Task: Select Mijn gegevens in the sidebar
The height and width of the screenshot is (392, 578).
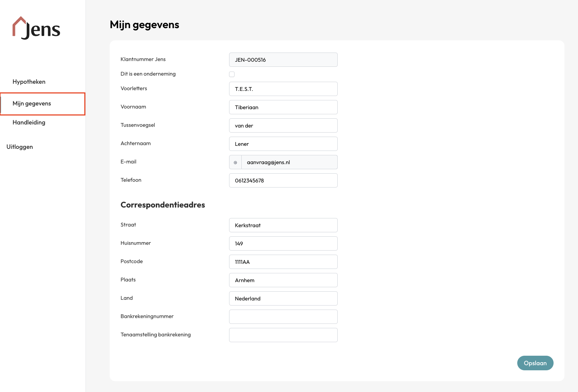Action: click(32, 103)
